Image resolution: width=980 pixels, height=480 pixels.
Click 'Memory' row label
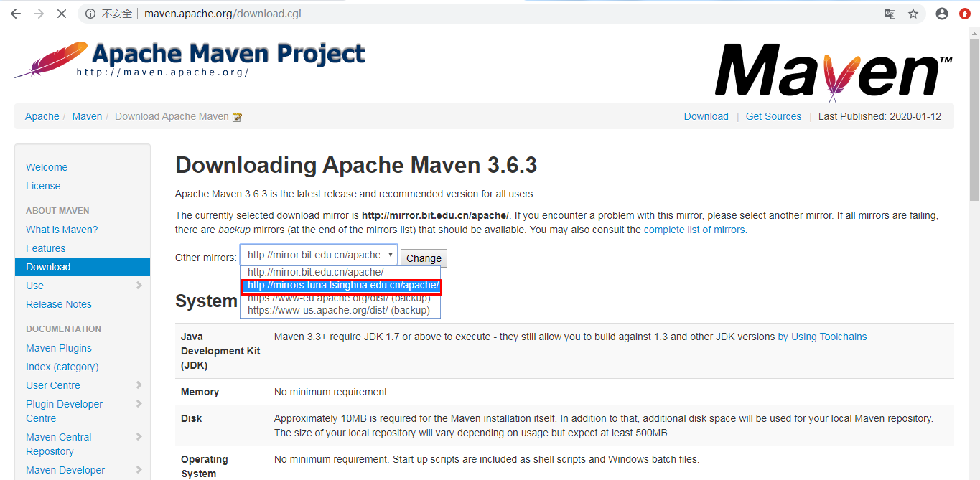[x=200, y=392]
